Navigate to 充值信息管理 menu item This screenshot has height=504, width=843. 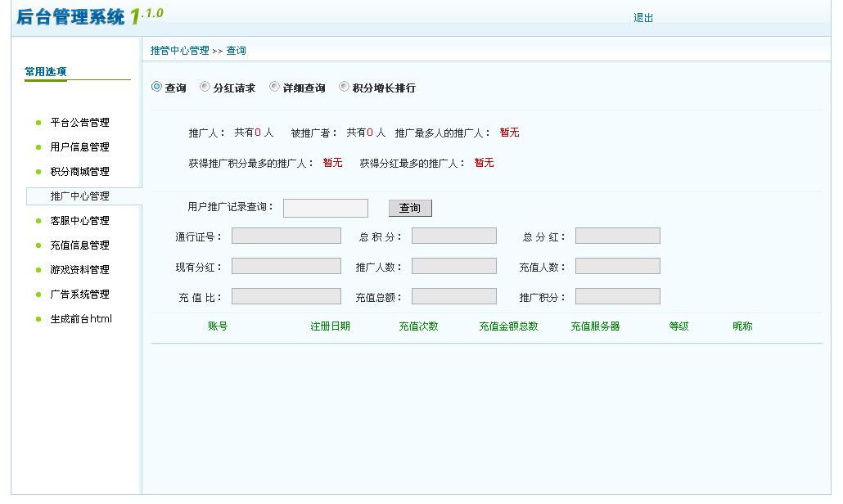click(x=79, y=245)
